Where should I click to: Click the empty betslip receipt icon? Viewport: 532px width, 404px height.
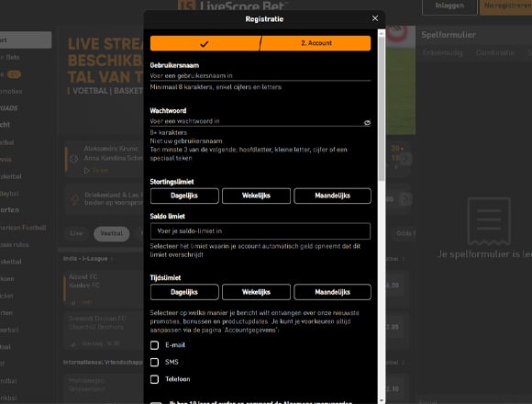pyautogui.click(x=489, y=221)
